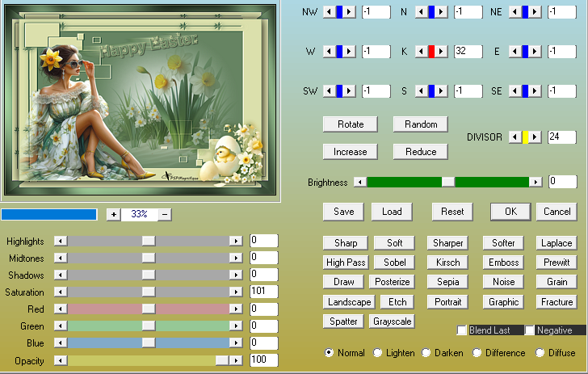Click the SE value input field
This screenshot has width=588, height=374.
pos(561,90)
